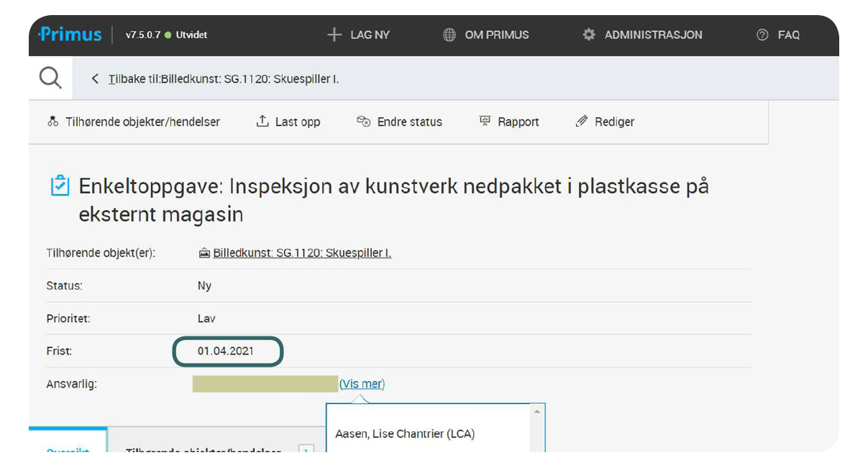Open Endre status action
Viewport: 868px width, 468px height.
(x=400, y=121)
